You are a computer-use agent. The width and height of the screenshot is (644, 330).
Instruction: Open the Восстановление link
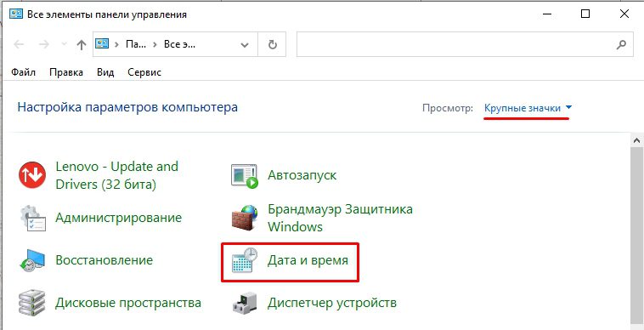click(x=105, y=260)
